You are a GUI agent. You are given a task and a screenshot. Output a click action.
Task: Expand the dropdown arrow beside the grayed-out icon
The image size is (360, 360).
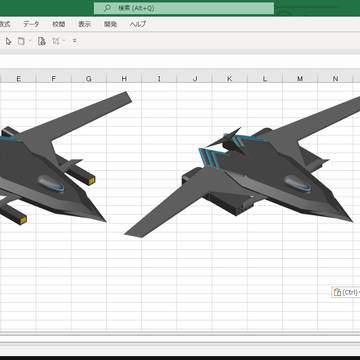[64, 41]
